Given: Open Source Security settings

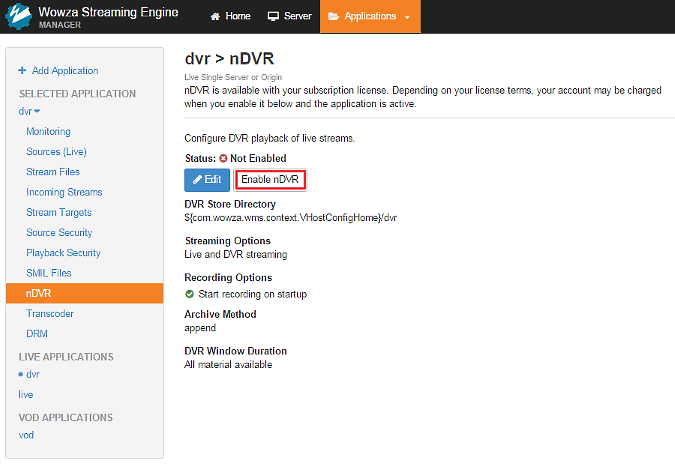Looking at the screenshot, I should pyautogui.click(x=59, y=233).
